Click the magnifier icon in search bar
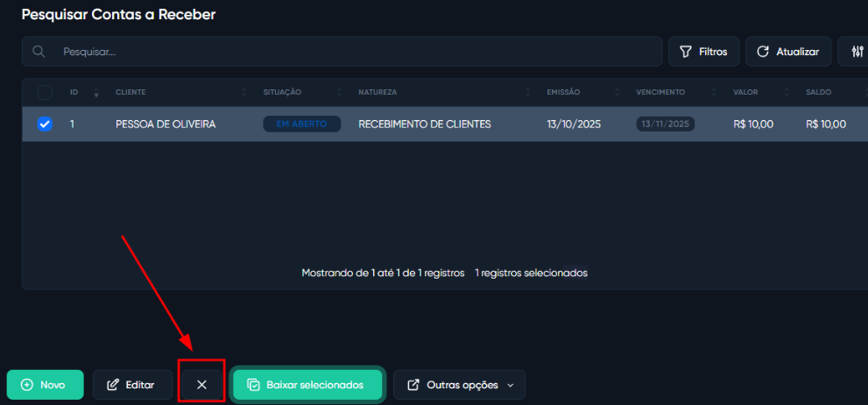Image resolution: width=868 pixels, height=405 pixels. [39, 52]
